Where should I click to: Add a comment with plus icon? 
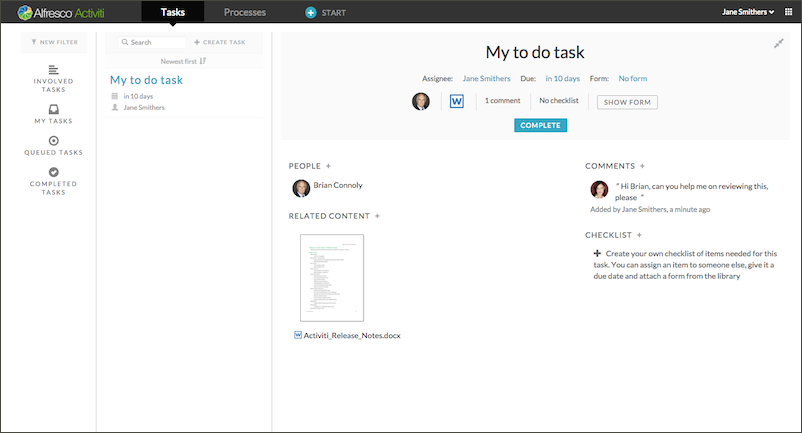pos(642,165)
